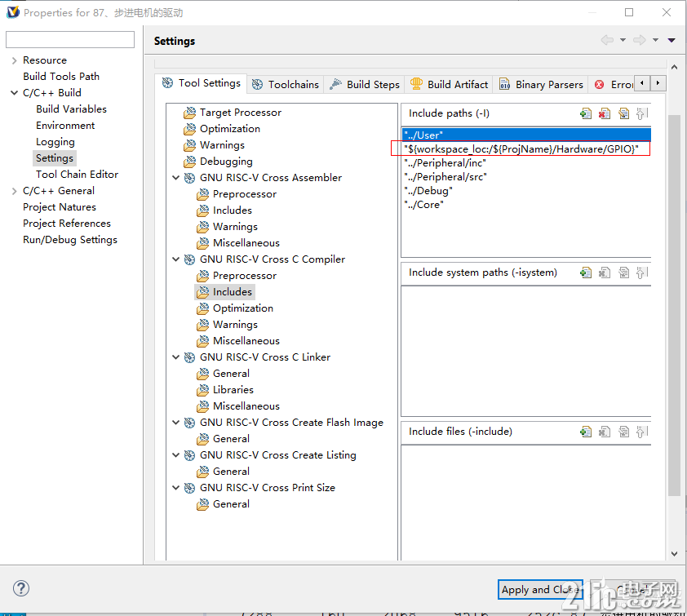Select C Linker Libraries item
This screenshot has width=687, height=616.
coord(233,390)
